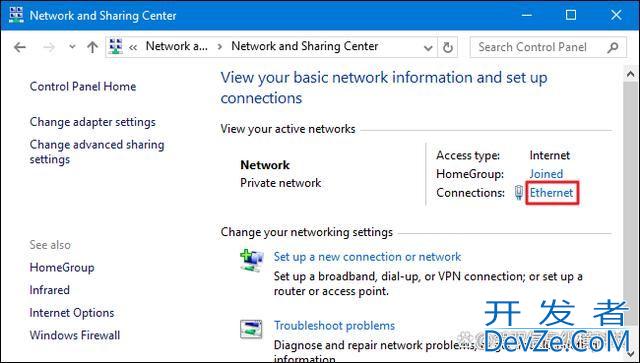
Task: Open Set up a new connection or network
Action: coord(367,257)
